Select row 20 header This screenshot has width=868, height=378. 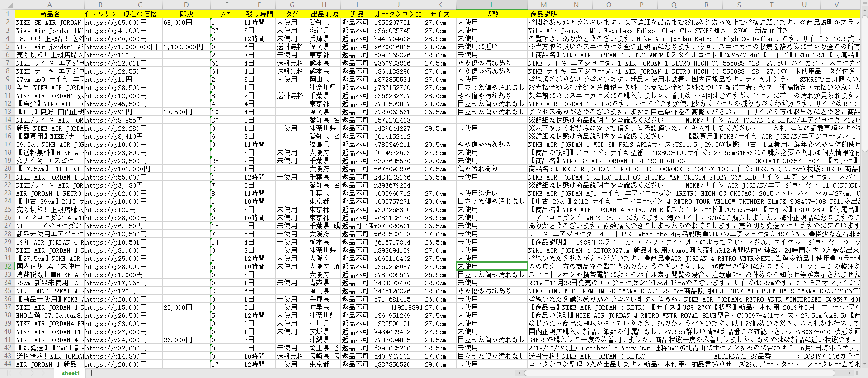[8, 169]
